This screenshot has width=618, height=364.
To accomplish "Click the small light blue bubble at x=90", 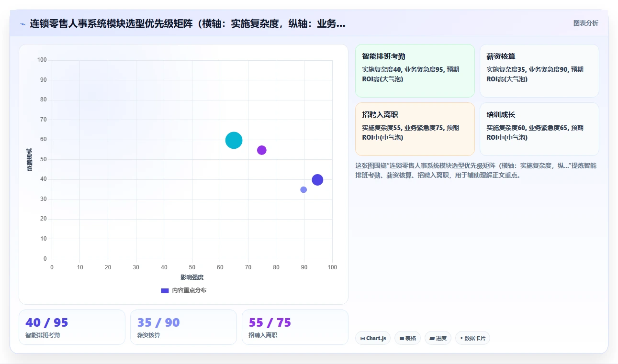I will pos(303,190).
